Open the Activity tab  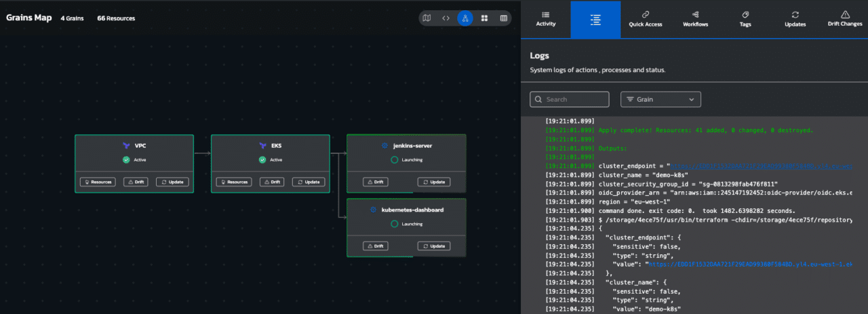click(546, 19)
